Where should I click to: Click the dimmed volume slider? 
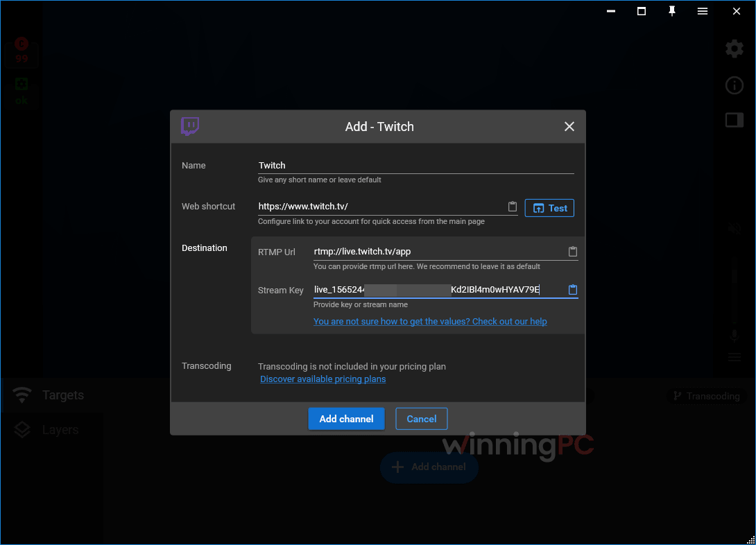(x=734, y=290)
